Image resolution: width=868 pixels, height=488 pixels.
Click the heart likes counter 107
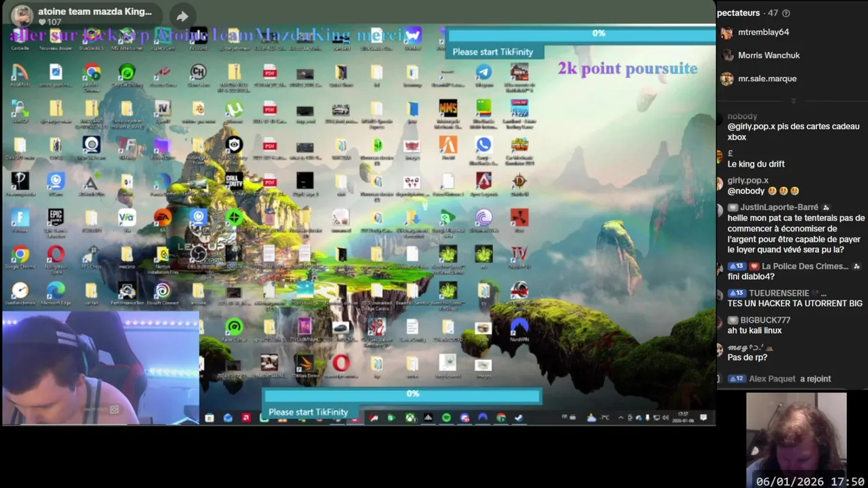[x=49, y=22]
